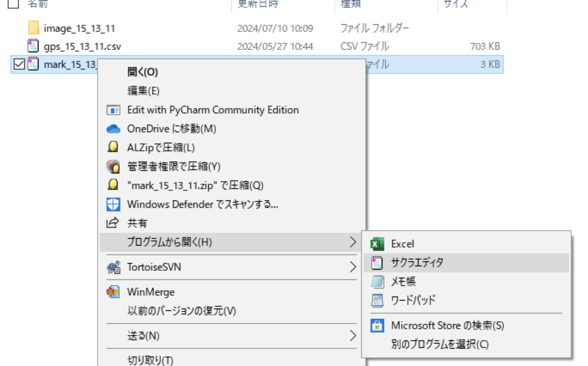Screen dimensions: 588x366
Task: Sort by the 種類 column header
Action: coord(350,4)
